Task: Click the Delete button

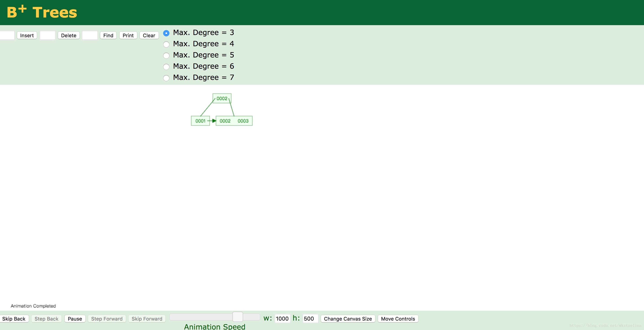Action: (x=69, y=35)
